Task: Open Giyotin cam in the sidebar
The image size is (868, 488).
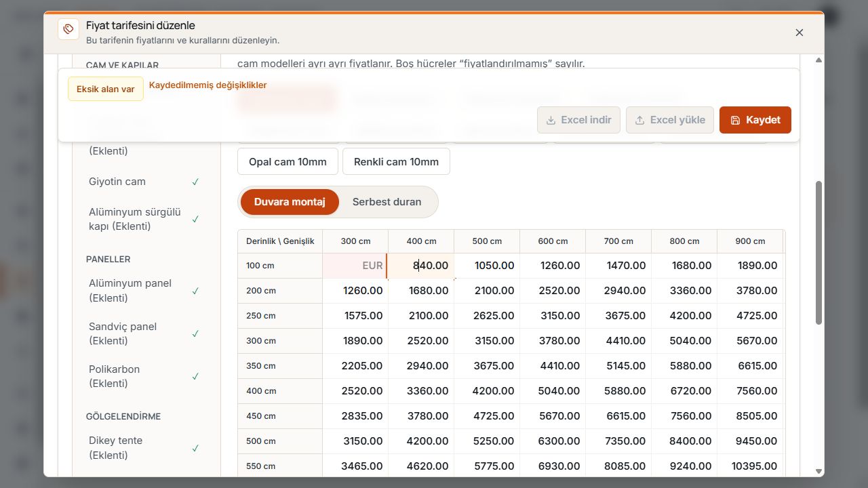Action: coord(144,182)
